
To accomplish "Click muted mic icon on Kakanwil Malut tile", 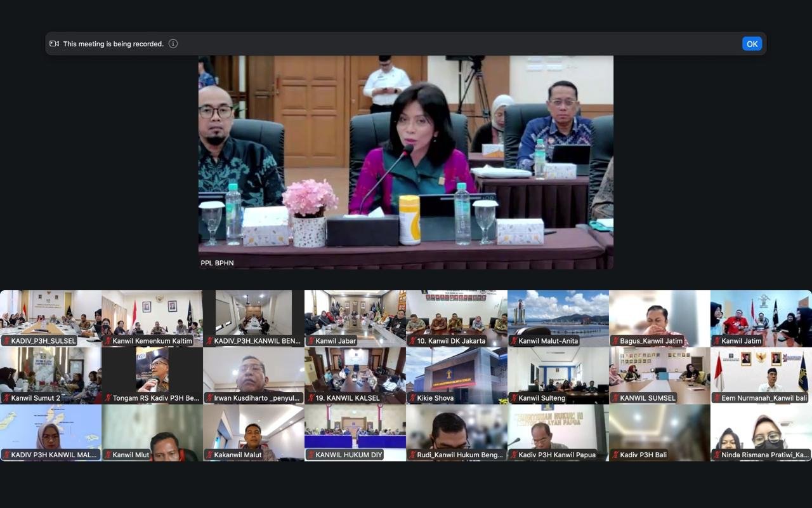I will click(209, 455).
